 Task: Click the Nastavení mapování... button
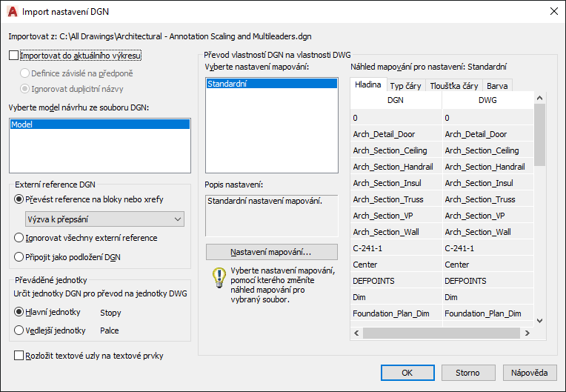click(272, 252)
